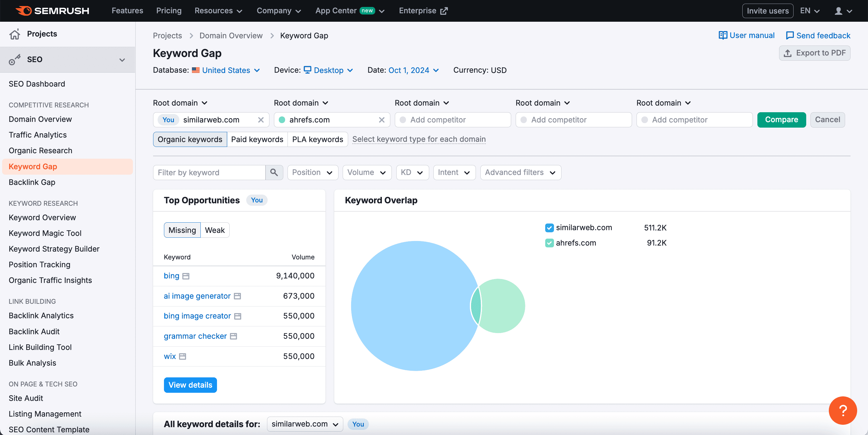868x435 pixels.
Task: Open the App Center dropdown
Action: [350, 11]
